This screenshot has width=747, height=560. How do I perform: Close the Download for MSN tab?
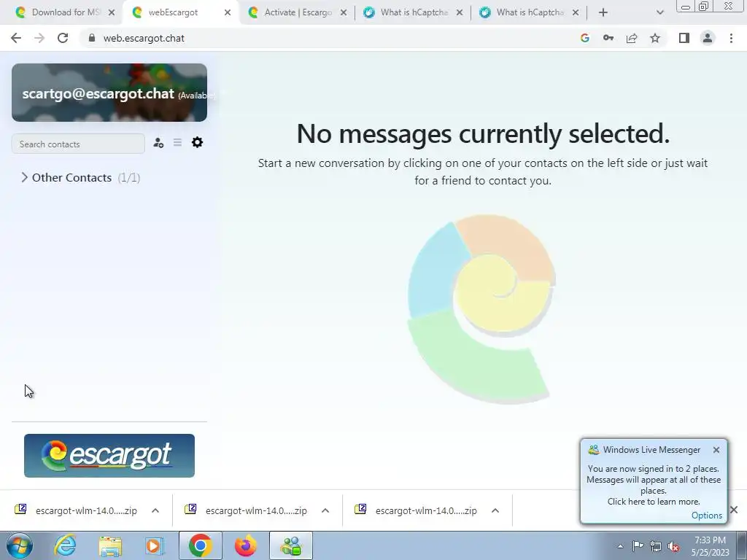pos(112,12)
